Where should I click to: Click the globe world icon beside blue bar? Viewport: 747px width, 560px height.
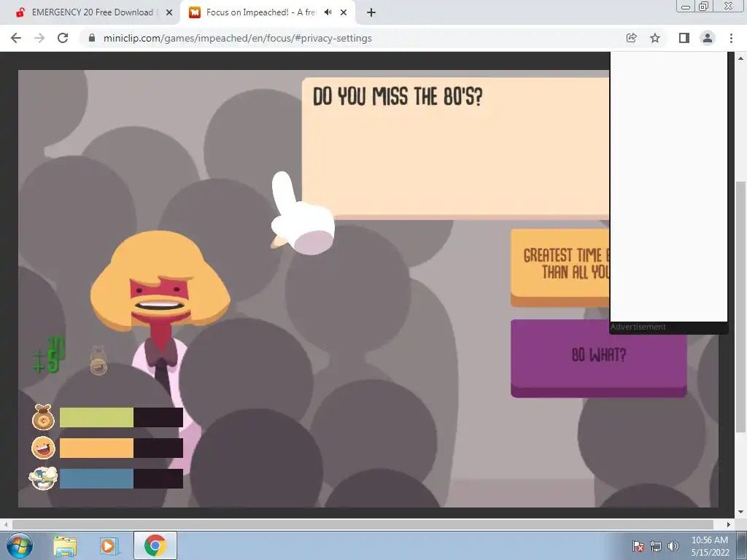(x=43, y=478)
